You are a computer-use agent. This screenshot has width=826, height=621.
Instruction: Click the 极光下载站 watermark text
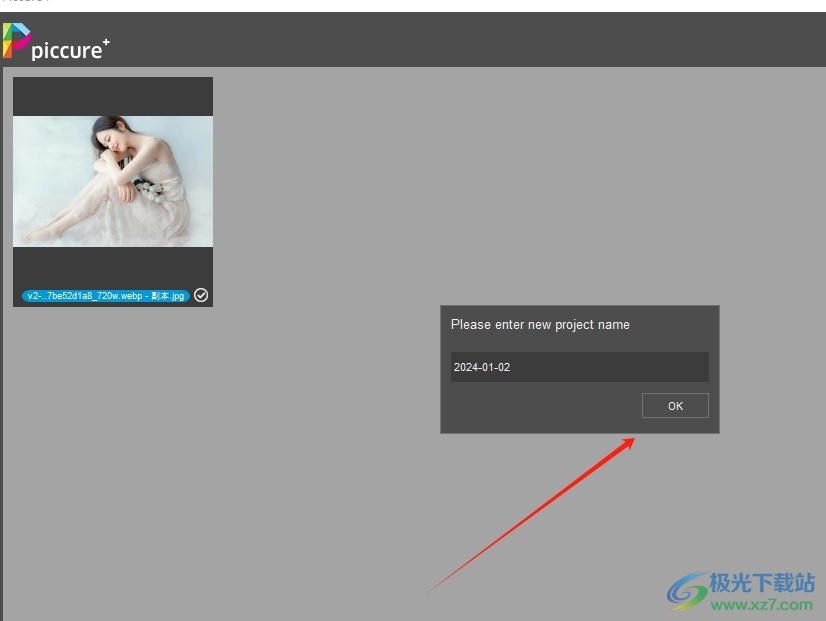(762, 584)
